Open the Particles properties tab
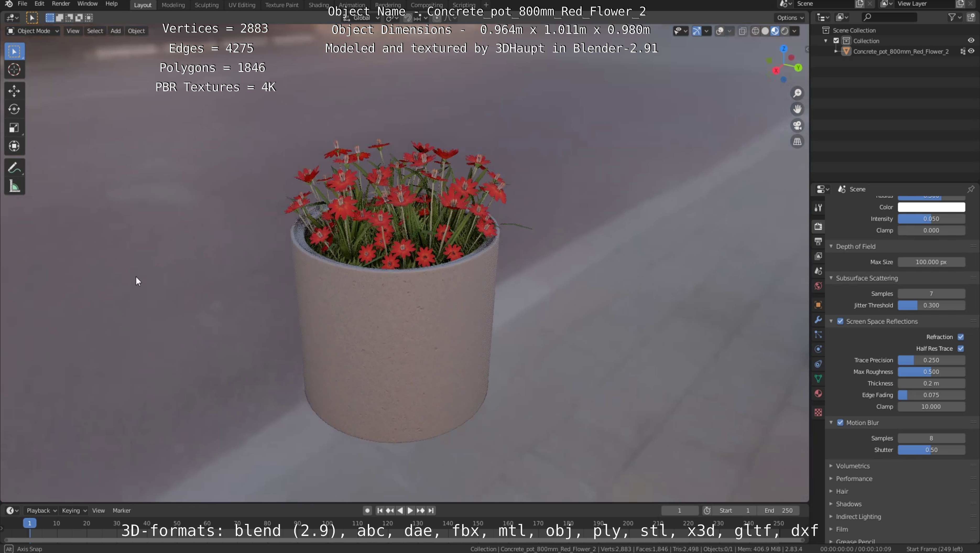 (x=818, y=335)
